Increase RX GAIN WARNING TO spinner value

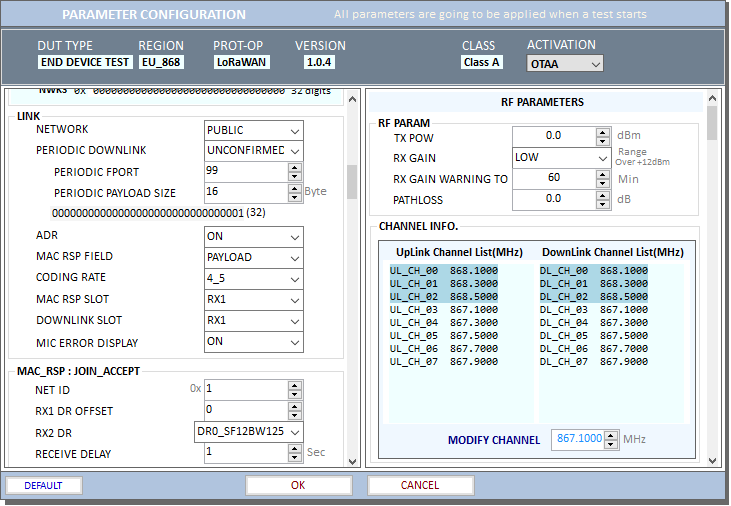[x=602, y=174]
